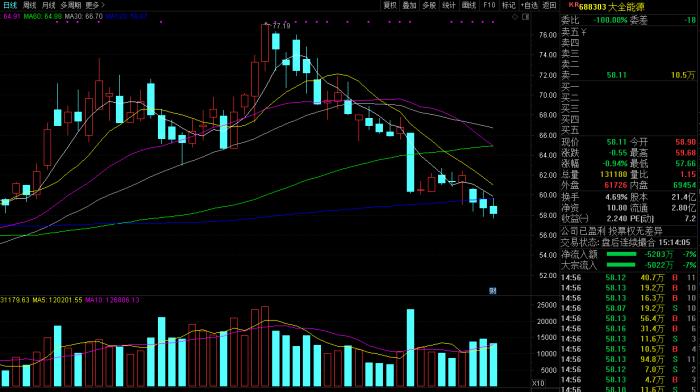Open the 多周期 multi-period view
Screen dimensions: 700x392
pyautogui.click(x=71, y=5)
